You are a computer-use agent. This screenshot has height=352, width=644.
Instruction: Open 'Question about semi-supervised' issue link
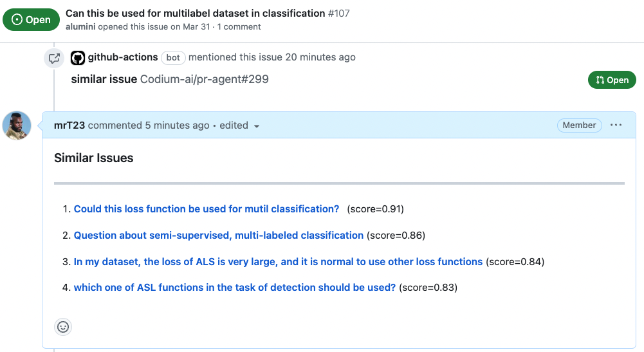pyautogui.click(x=219, y=236)
